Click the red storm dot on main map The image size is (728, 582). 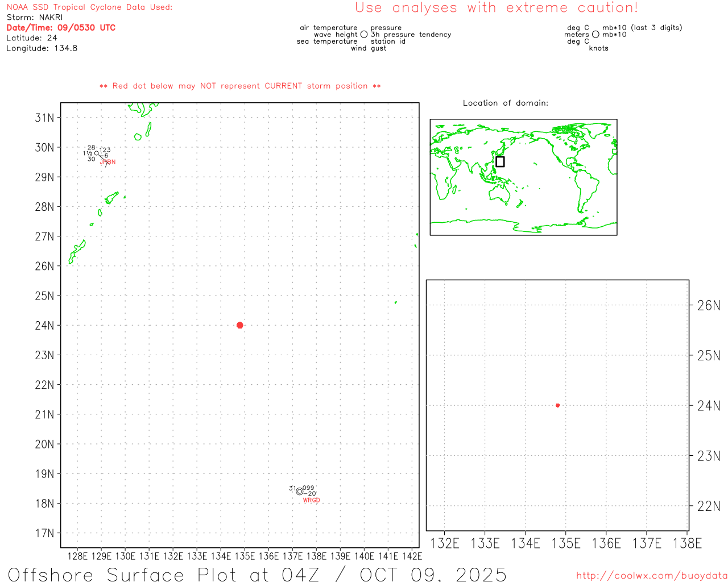[239, 325]
